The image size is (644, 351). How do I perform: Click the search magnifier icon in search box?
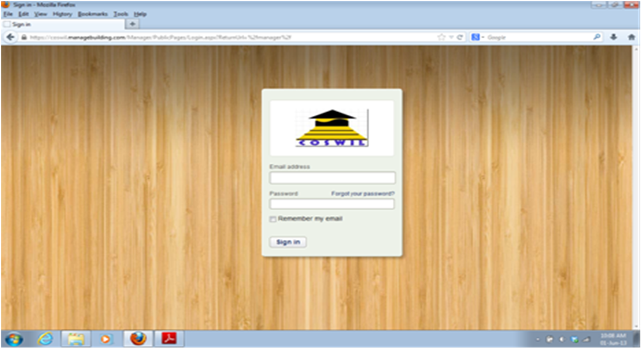tap(597, 38)
